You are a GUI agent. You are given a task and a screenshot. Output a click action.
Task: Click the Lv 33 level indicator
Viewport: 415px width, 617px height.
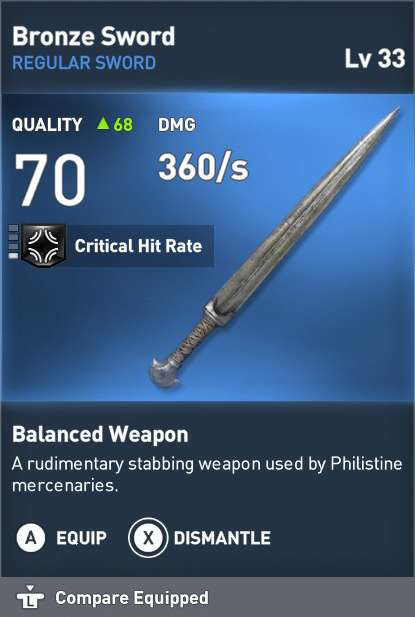[x=375, y=58]
